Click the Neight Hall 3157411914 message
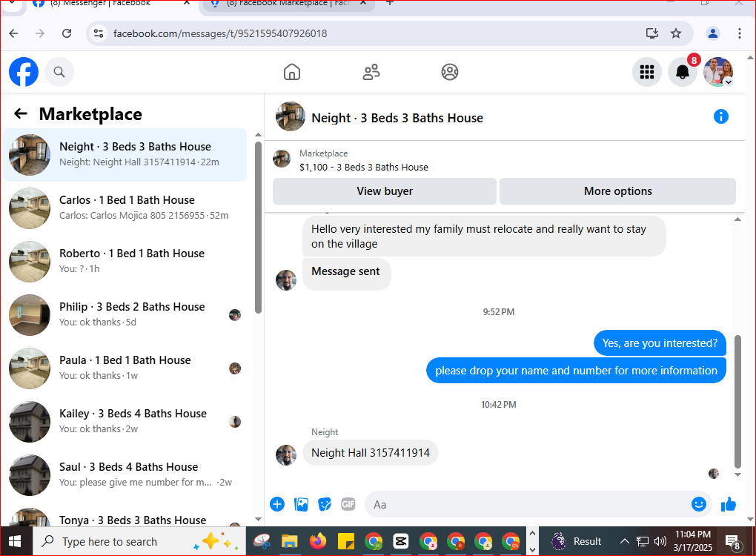The width and height of the screenshot is (756, 556). tap(371, 453)
